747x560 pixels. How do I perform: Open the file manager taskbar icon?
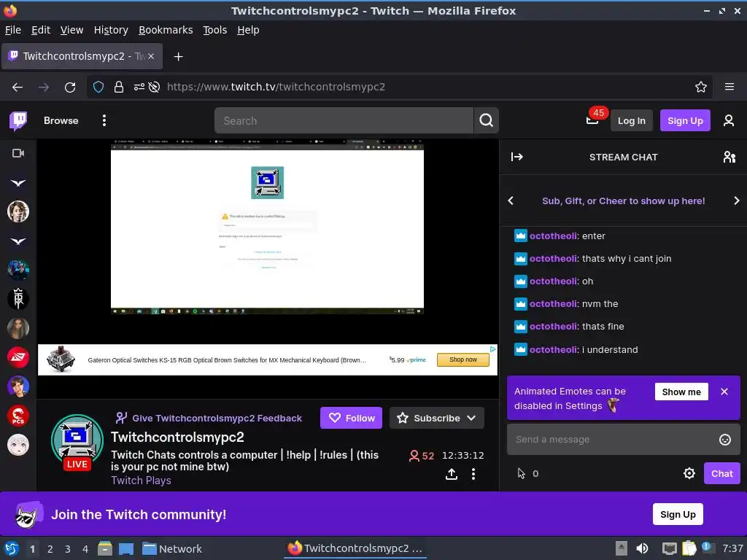click(105, 548)
